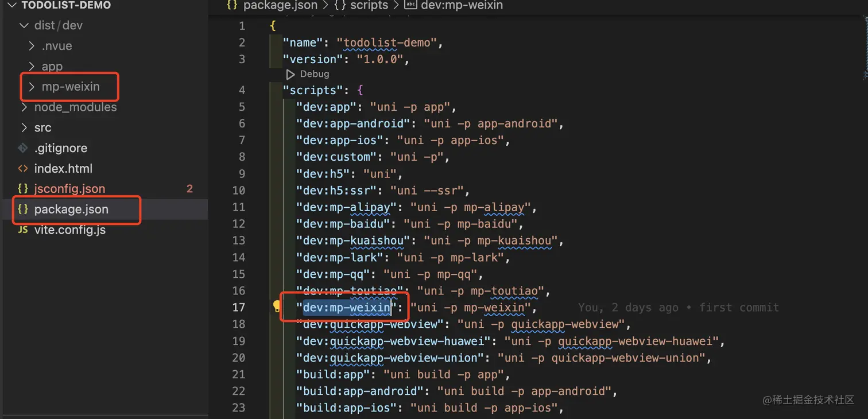Click line number 17 in the gutter

tap(239, 308)
